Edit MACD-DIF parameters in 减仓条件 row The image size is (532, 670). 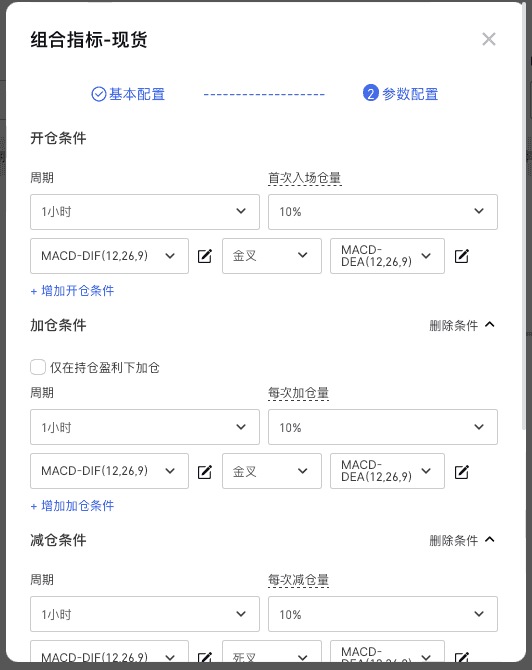click(205, 657)
